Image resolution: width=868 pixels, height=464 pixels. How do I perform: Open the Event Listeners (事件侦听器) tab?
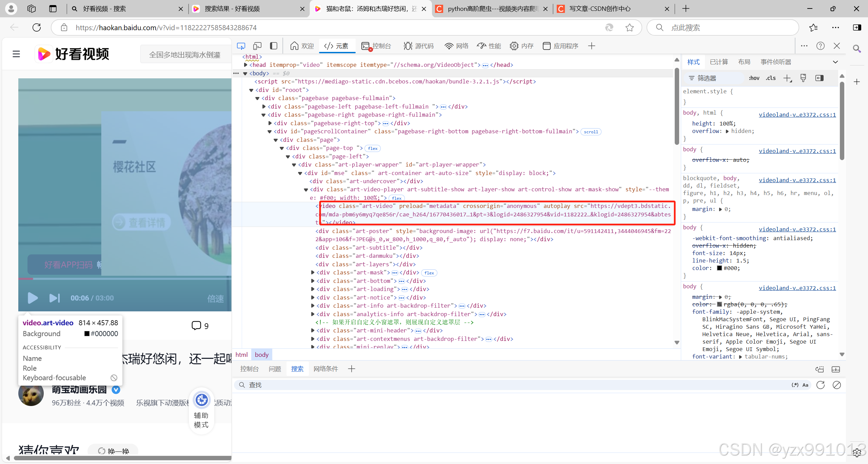tap(776, 62)
